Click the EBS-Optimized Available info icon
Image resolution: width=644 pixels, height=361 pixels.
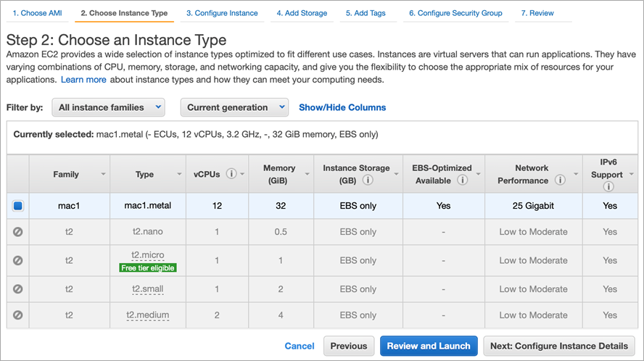(x=462, y=180)
